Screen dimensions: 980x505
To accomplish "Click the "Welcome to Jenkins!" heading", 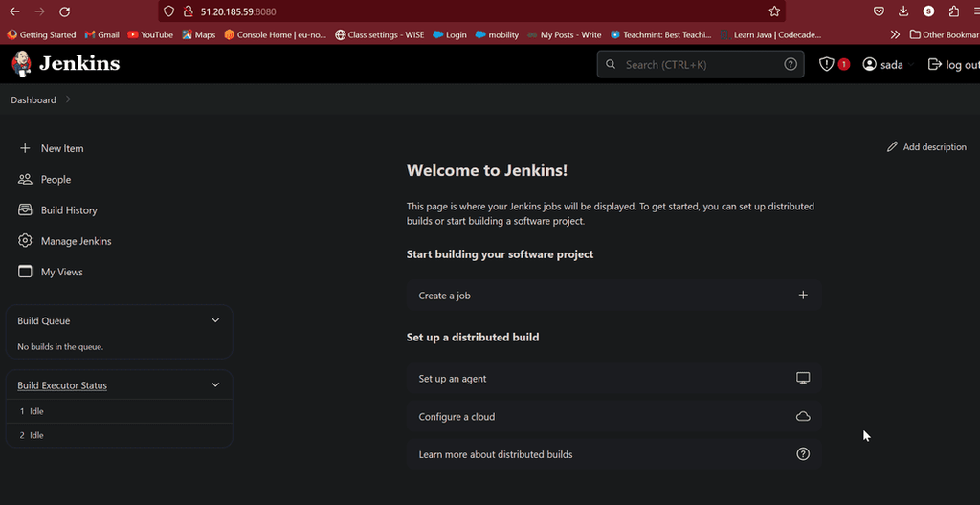I will click(x=487, y=170).
